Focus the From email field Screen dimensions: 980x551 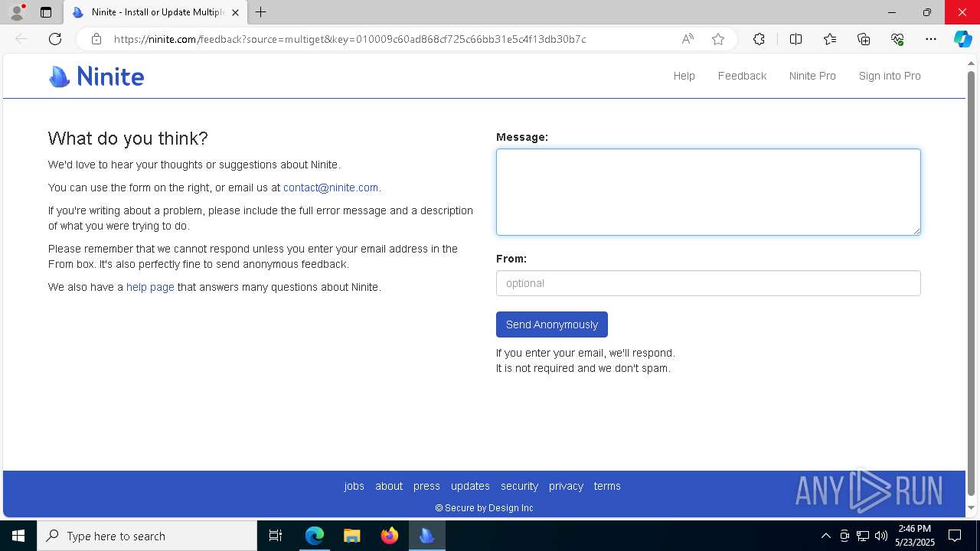click(x=708, y=283)
